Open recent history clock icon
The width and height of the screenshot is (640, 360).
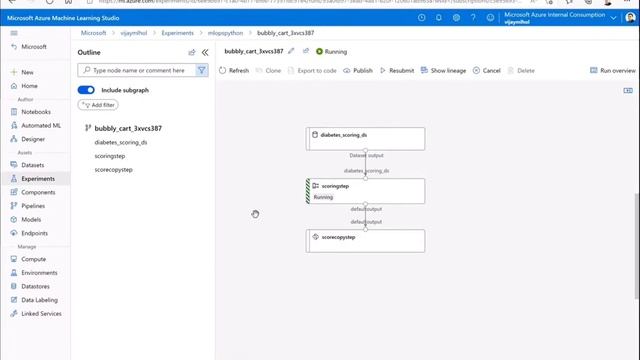pos(422,18)
